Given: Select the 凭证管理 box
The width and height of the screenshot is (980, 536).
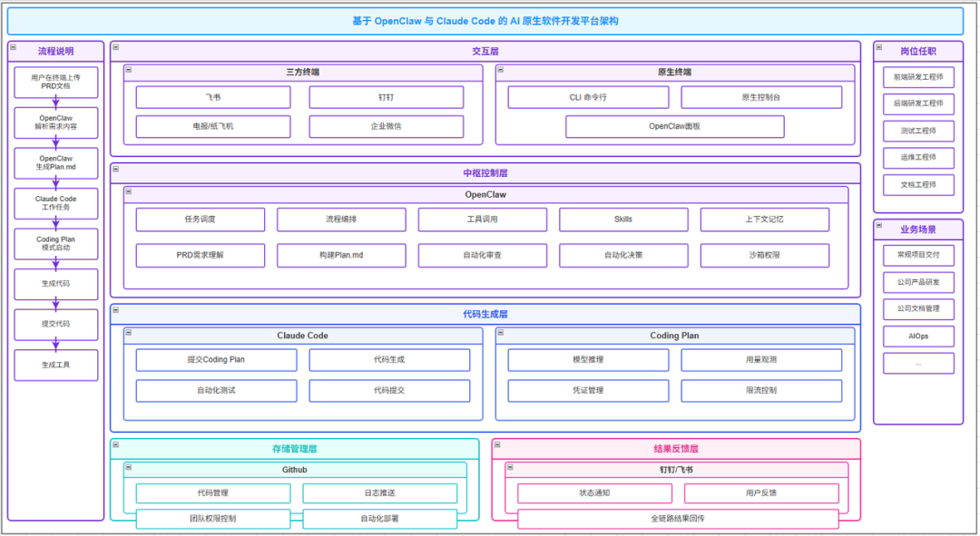Looking at the screenshot, I should click(588, 391).
